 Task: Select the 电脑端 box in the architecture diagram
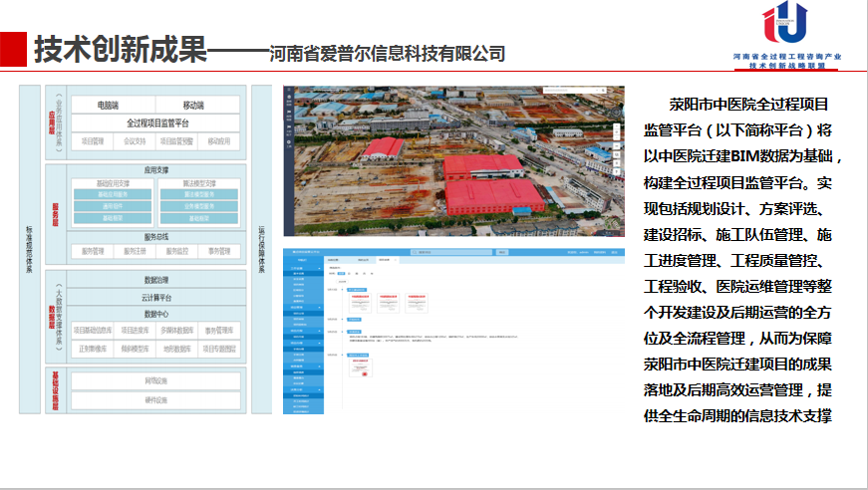[109, 105]
